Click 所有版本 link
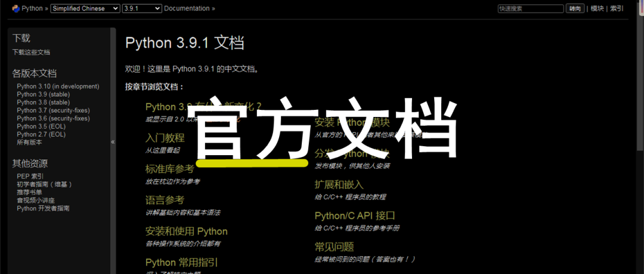The image size is (644, 274). pyautogui.click(x=29, y=142)
